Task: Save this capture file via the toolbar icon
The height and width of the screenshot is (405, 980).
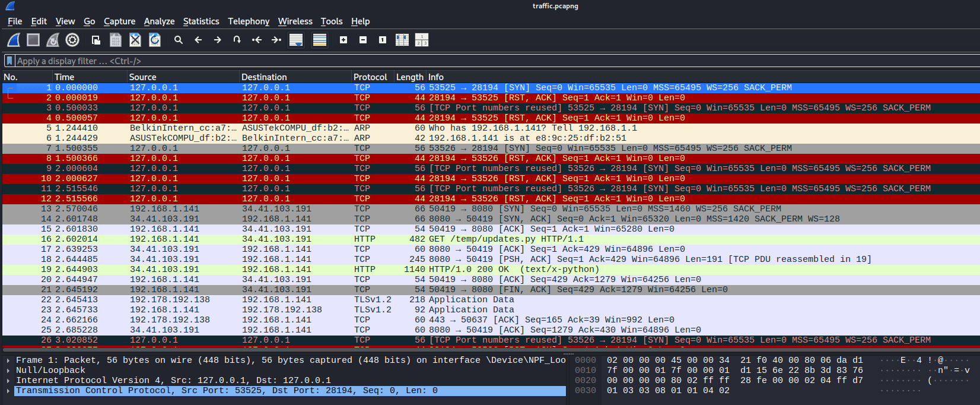Action: click(x=116, y=40)
